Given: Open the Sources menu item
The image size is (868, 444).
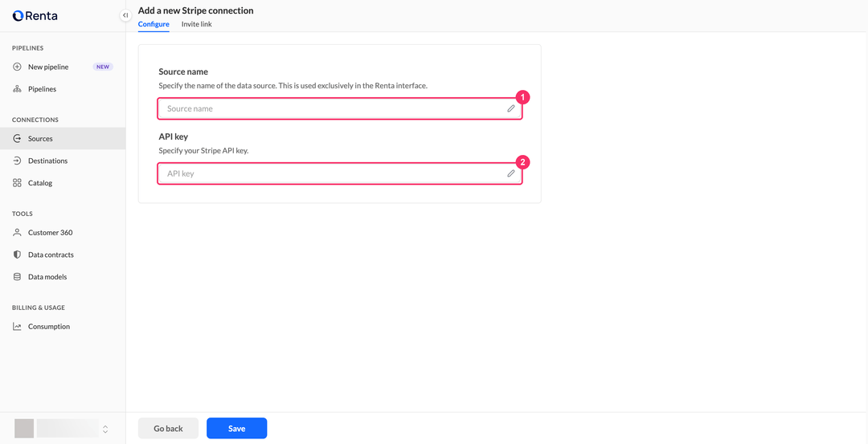Looking at the screenshot, I should point(63,139).
